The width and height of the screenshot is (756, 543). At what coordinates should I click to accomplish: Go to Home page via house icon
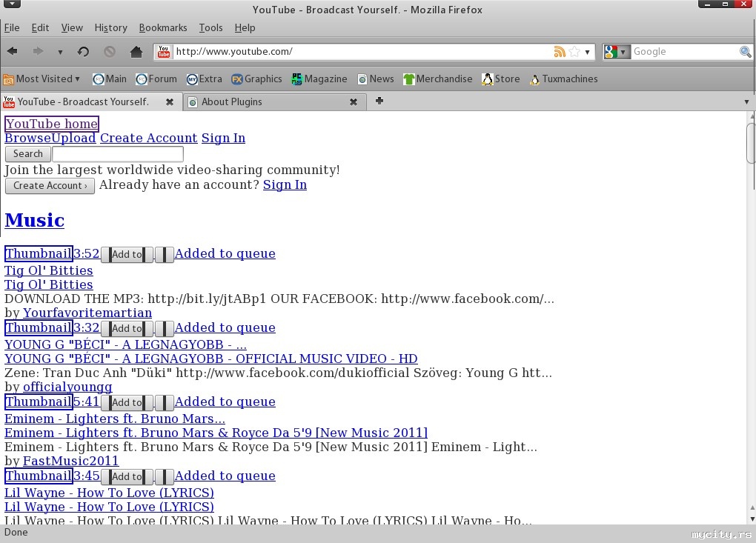click(x=136, y=51)
